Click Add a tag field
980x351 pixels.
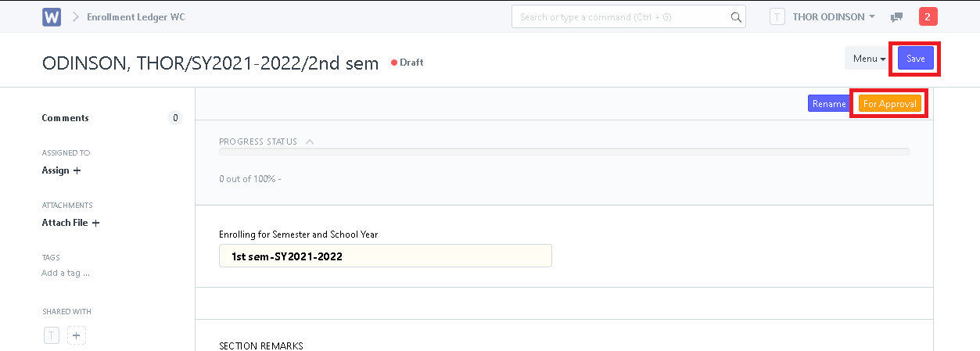[x=66, y=273]
